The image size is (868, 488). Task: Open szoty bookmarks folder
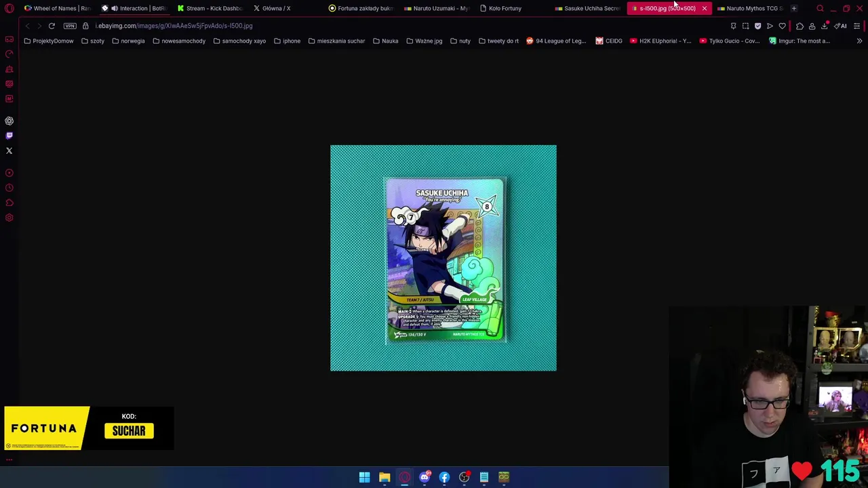[x=93, y=41]
